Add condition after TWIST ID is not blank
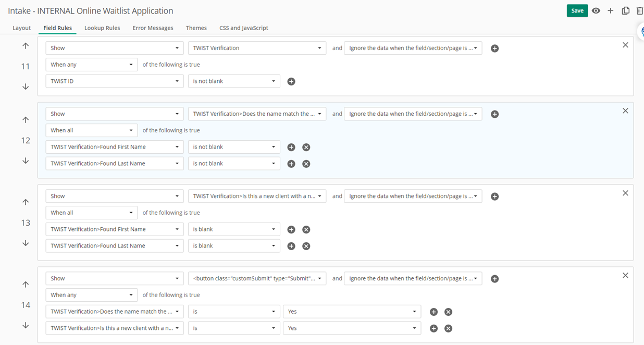Viewport: 644px width, 345px height. [x=291, y=81]
